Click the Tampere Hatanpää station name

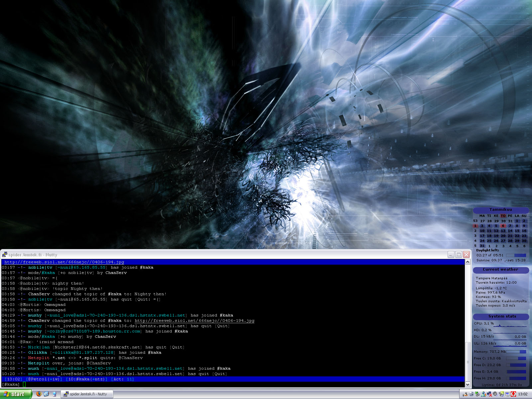click(x=491, y=278)
